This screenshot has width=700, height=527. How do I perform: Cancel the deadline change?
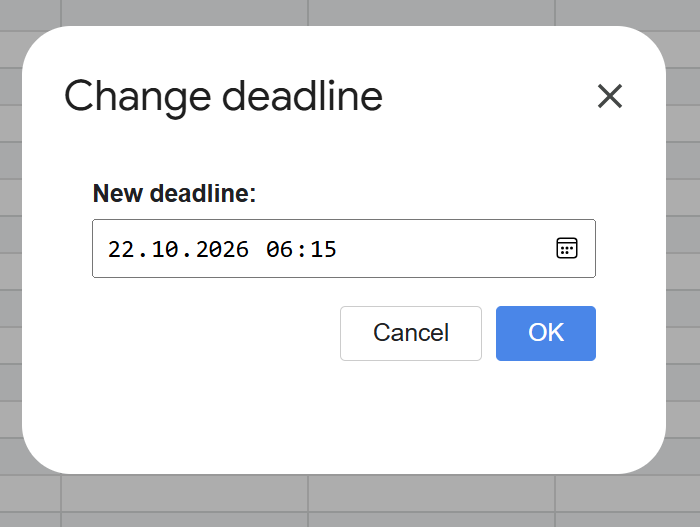(x=411, y=333)
